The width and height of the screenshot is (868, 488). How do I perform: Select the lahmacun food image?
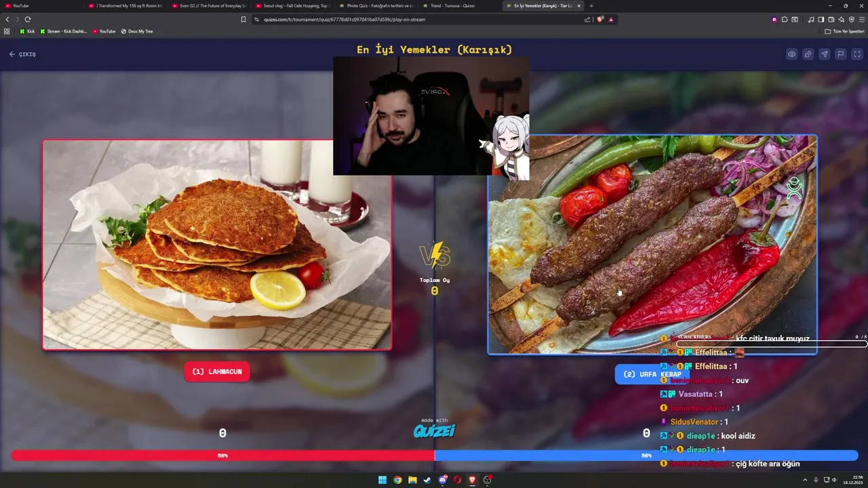217,245
